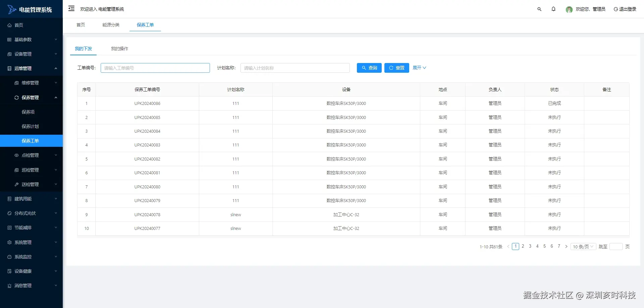Click the 保养工单编号 column header

click(x=147, y=89)
